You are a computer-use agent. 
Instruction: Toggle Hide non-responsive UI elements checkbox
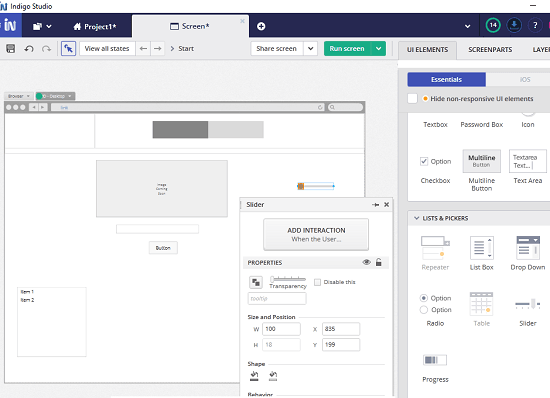pyautogui.click(x=412, y=99)
